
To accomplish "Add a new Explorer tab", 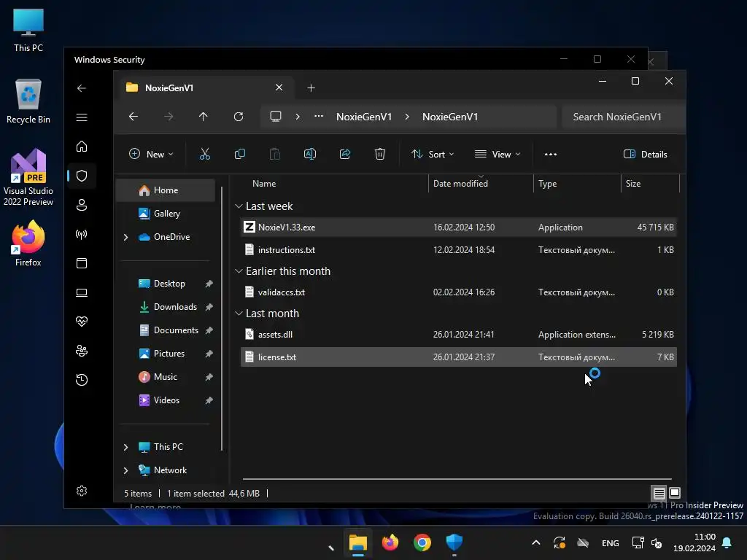I will (x=311, y=87).
